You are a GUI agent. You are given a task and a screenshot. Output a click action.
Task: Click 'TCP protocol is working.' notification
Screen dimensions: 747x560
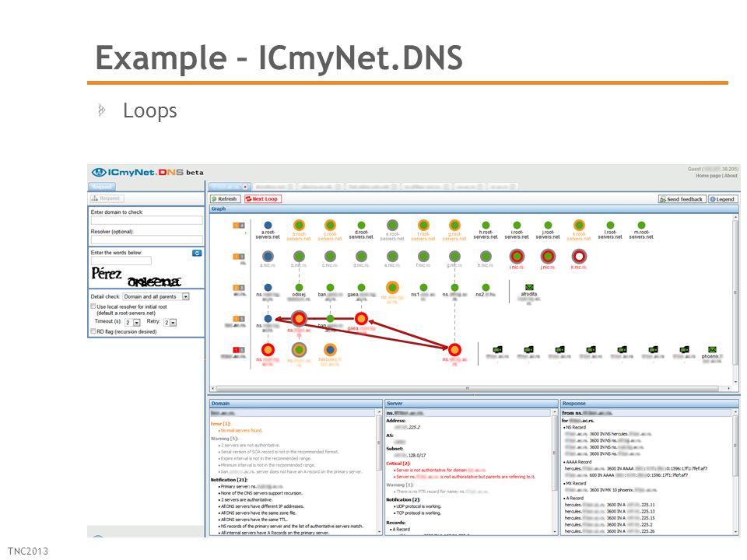419,513
